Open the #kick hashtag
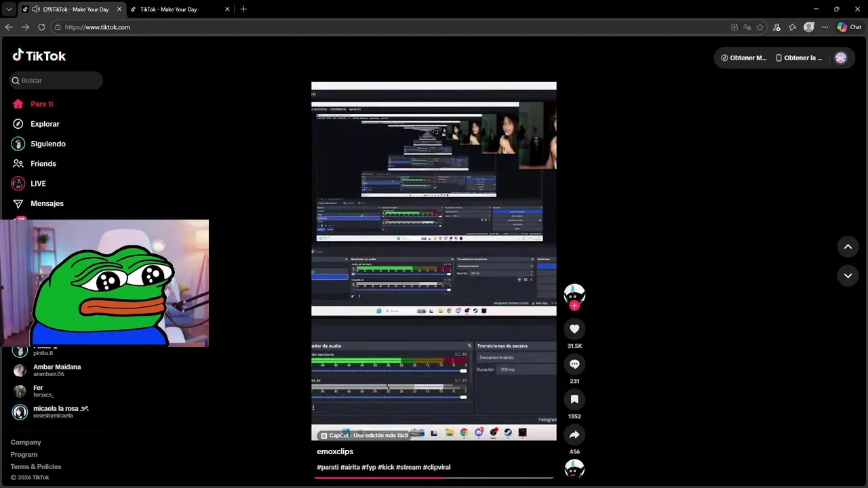 pos(386,467)
